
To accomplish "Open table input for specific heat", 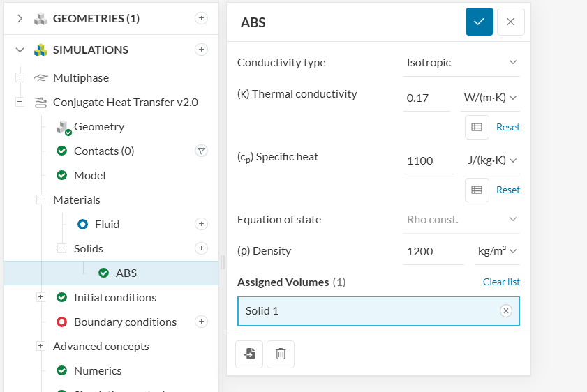I will 477,190.
